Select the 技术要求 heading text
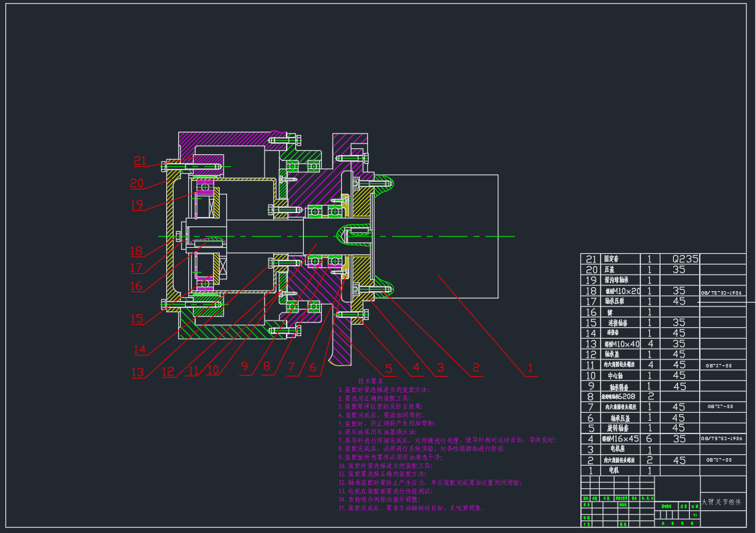Viewport: 756px width, 533px height. tap(371, 380)
